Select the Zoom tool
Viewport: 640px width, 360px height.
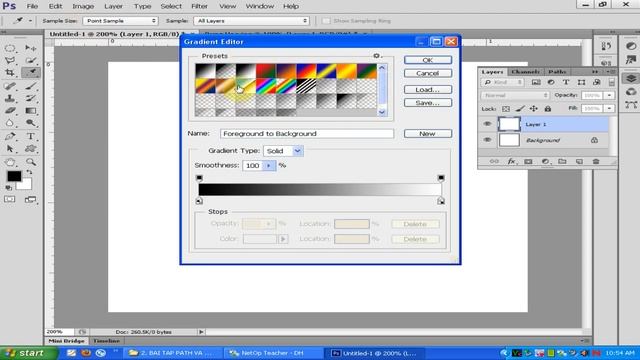point(31,162)
